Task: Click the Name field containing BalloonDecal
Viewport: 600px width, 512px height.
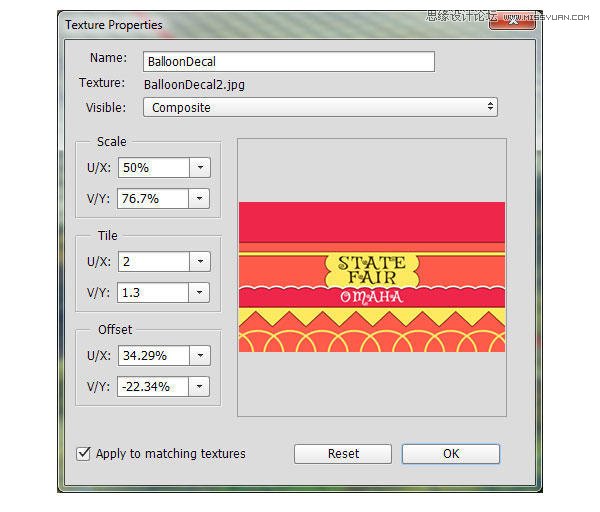Action: point(289,62)
